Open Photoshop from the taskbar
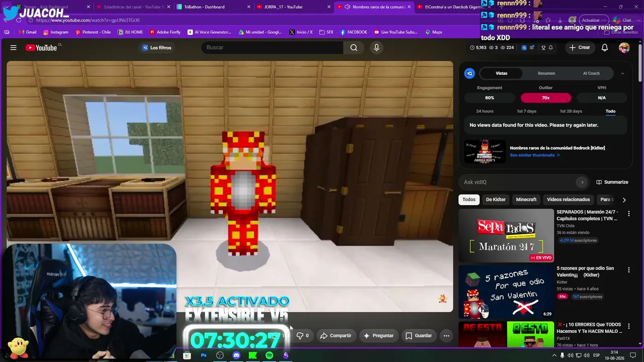The height and width of the screenshot is (362, 644). pyautogui.click(x=204, y=355)
